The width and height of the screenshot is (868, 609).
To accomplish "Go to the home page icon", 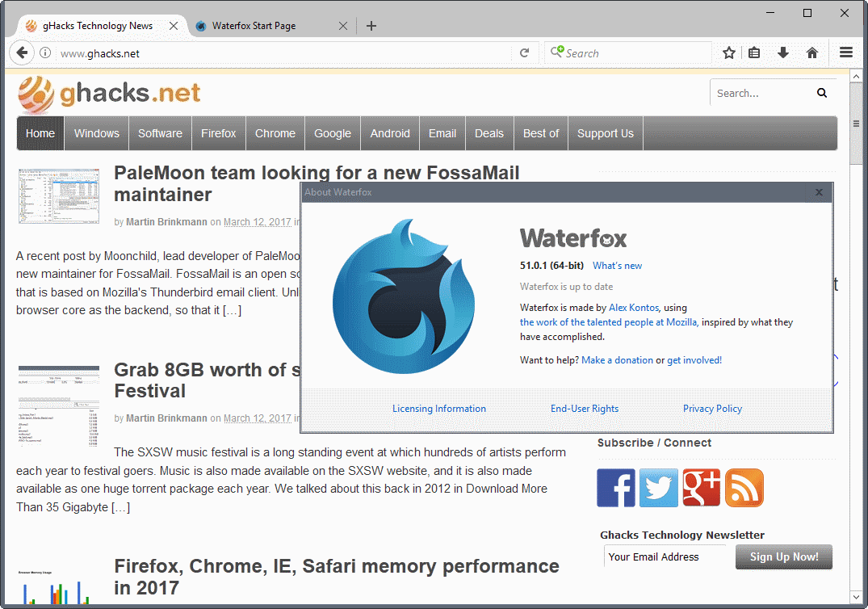I will tap(812, 53).
